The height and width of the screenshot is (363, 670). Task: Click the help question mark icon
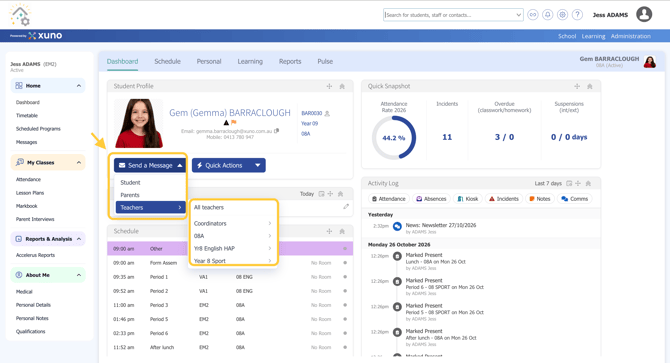[577, 15]
